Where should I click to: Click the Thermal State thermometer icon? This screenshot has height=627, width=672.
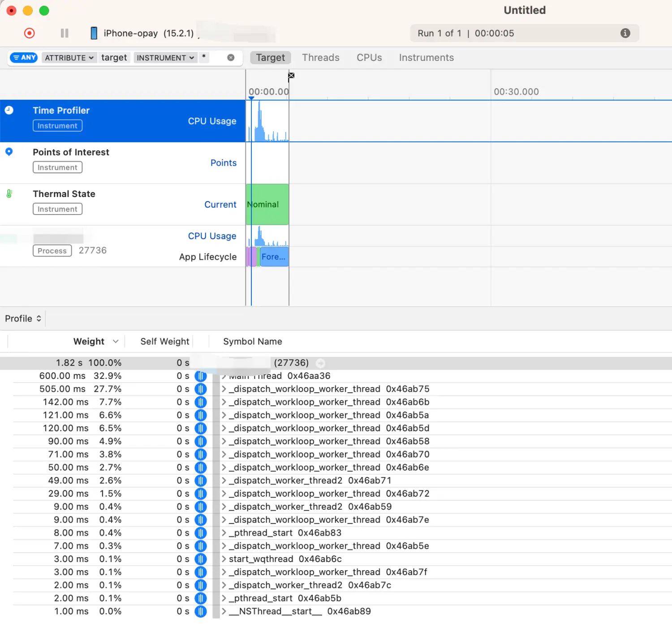pos(9,194)
